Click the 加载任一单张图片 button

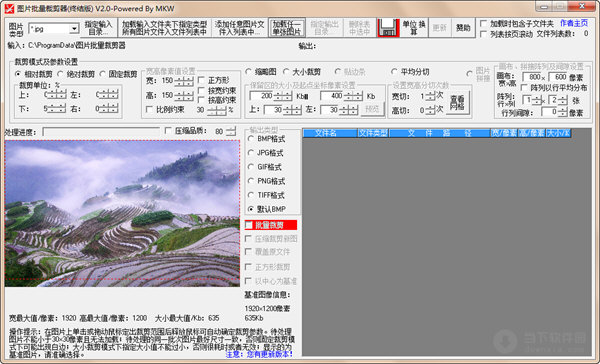click(287, 28)
